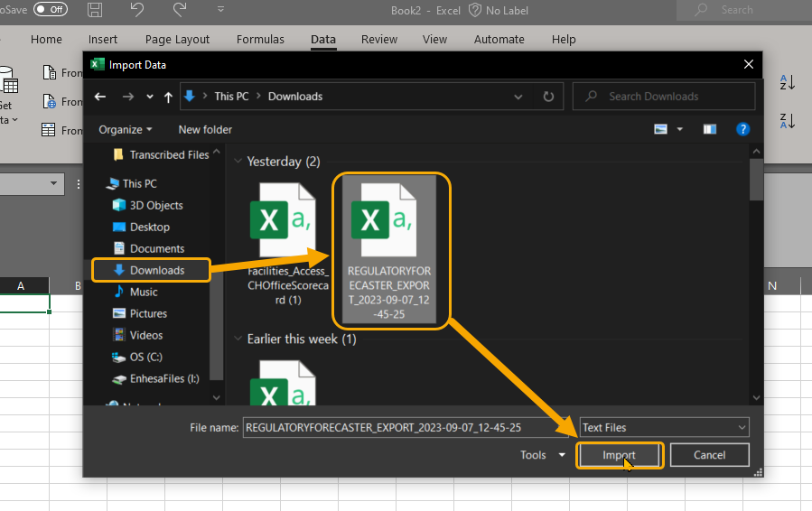Select column A header in worksheet
This screenshot has height=511, width=812.
(x=21, y=286)
